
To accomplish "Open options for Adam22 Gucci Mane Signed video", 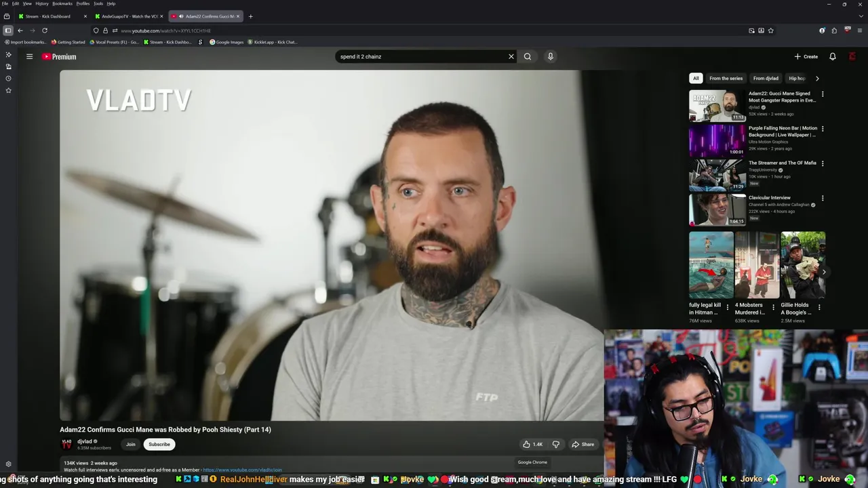I will coord(823,94).
